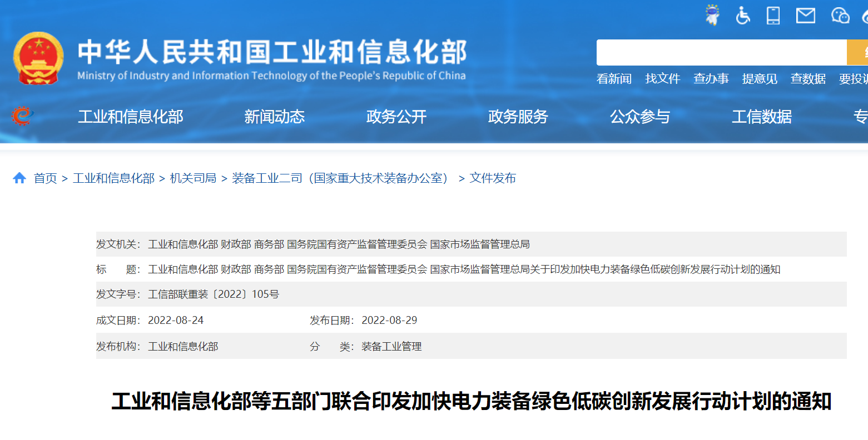
Task: Open the 工信数据 navigation menu
Action: [762, 117]
